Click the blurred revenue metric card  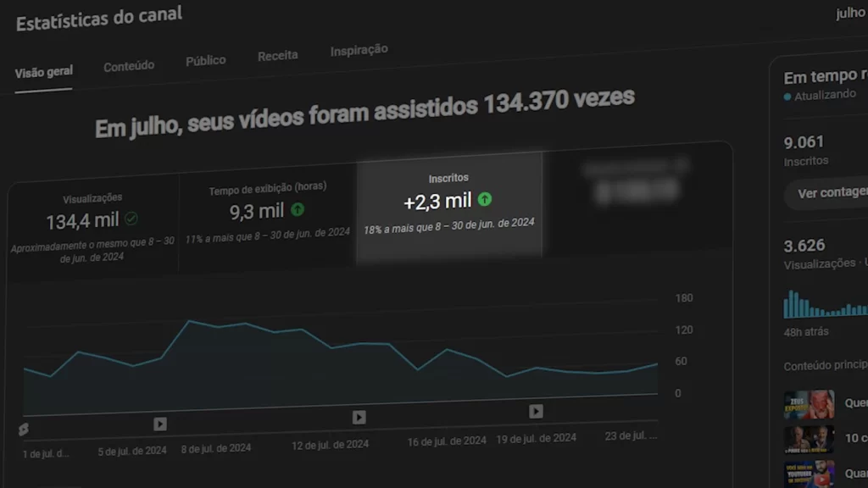pyautogui.click(x=637, y=197)
